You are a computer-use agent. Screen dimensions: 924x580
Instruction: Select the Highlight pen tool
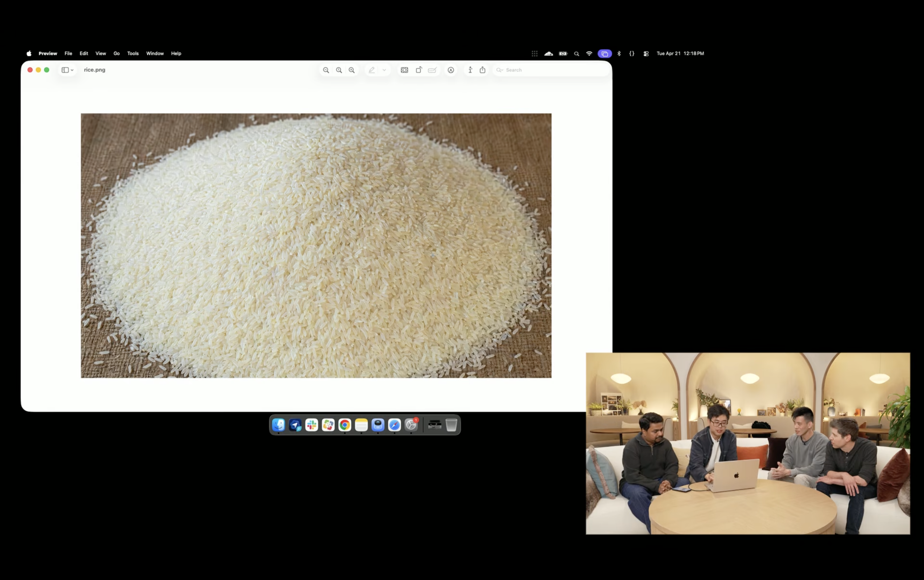click(x=371, y=70)
